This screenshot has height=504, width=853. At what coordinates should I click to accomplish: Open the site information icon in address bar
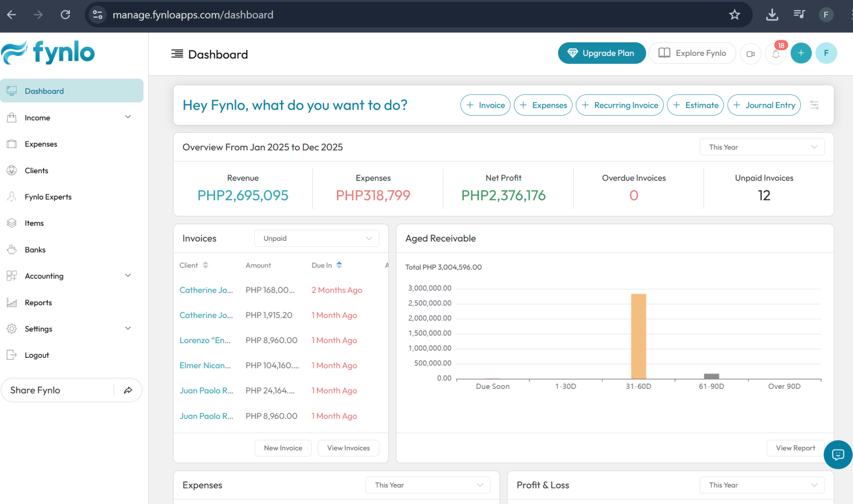pyautogui.click(x=98, y=15)
